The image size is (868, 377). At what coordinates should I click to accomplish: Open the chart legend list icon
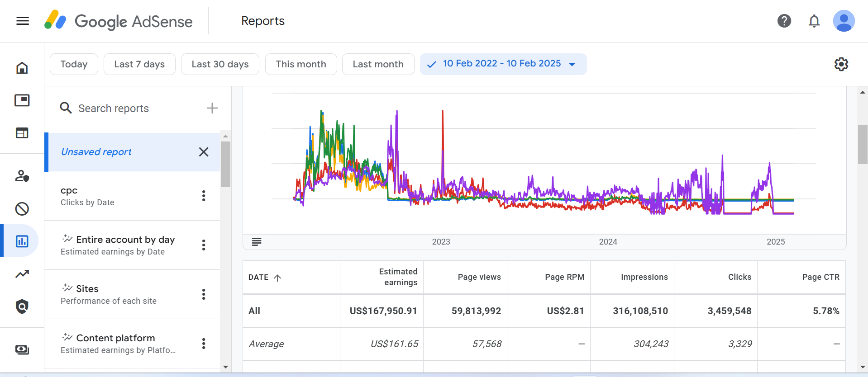coord(257,242)
